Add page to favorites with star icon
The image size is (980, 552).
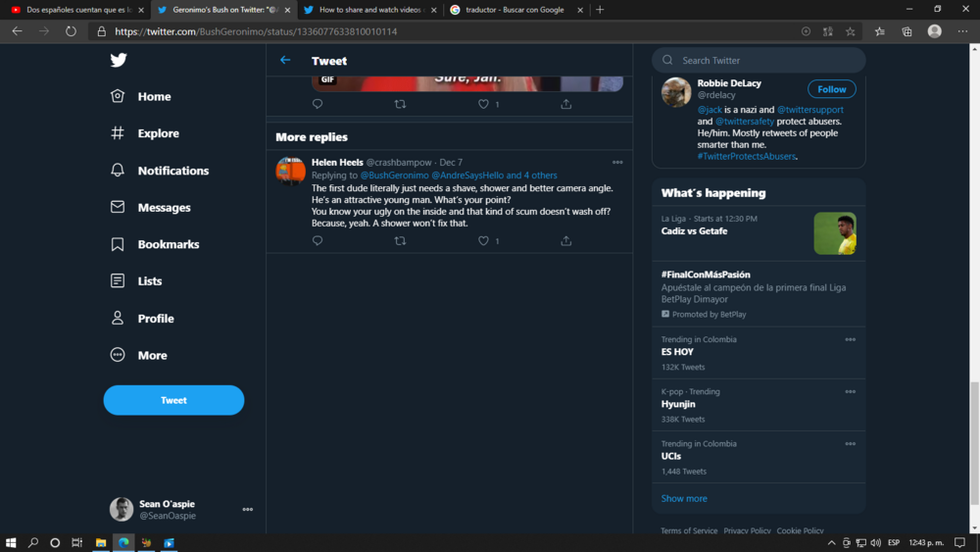850,31
